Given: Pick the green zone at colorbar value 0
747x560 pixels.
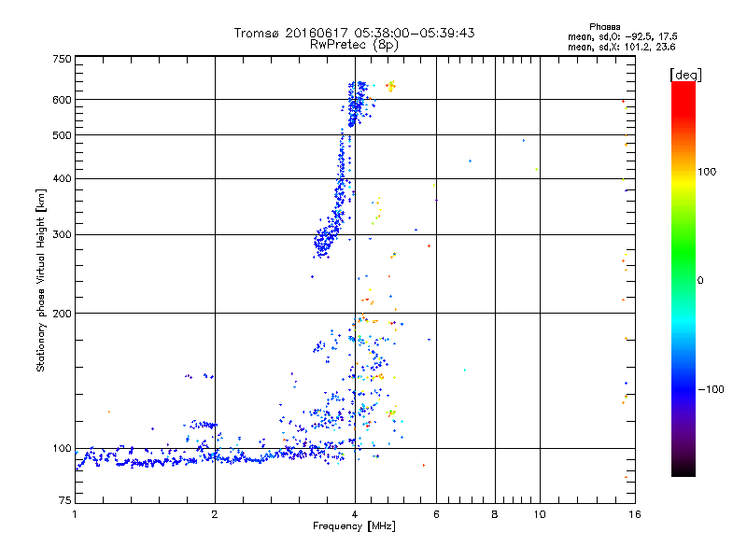Looking at the screenshot, I should pos(684,280).
